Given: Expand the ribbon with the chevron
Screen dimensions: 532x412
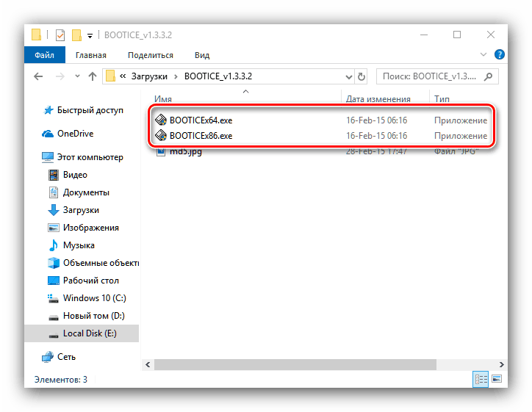Looking at the screenshot, I should [x=484, y=54].
